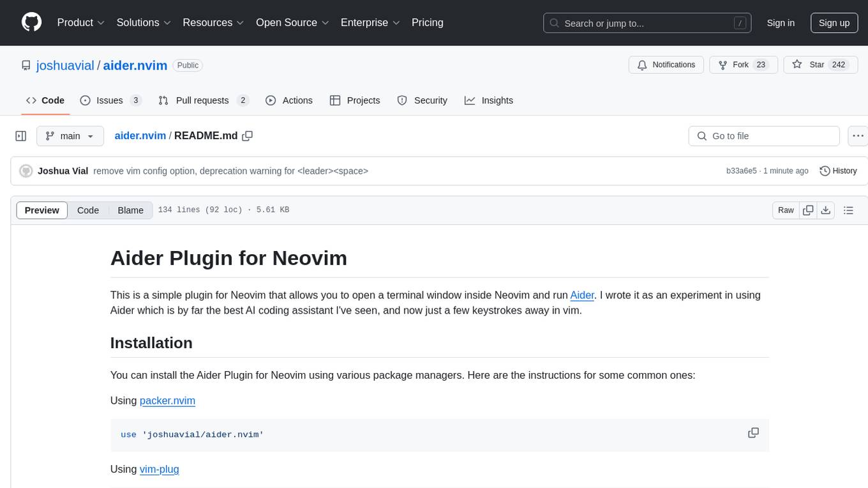
Task: Expand the Solutions menu
Action: click(144, 22)
